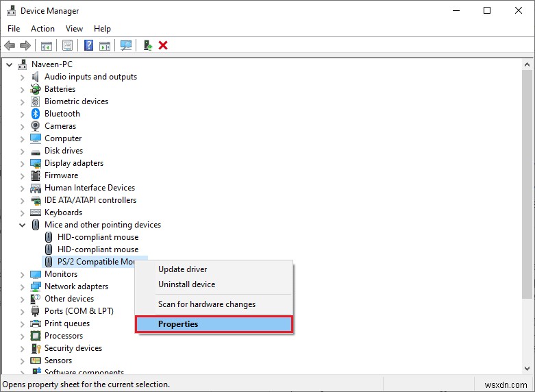Choose Update driver from context menu

[x=214, y=269]
